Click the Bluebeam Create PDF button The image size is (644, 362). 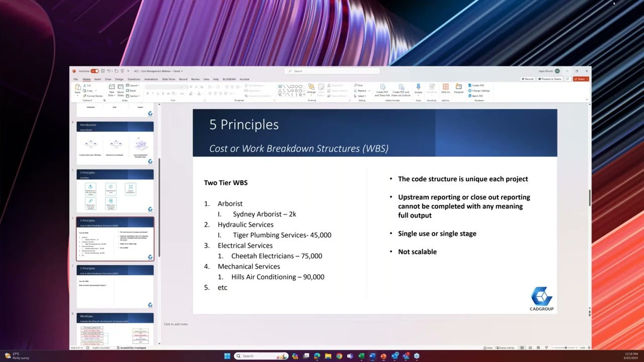476,85
